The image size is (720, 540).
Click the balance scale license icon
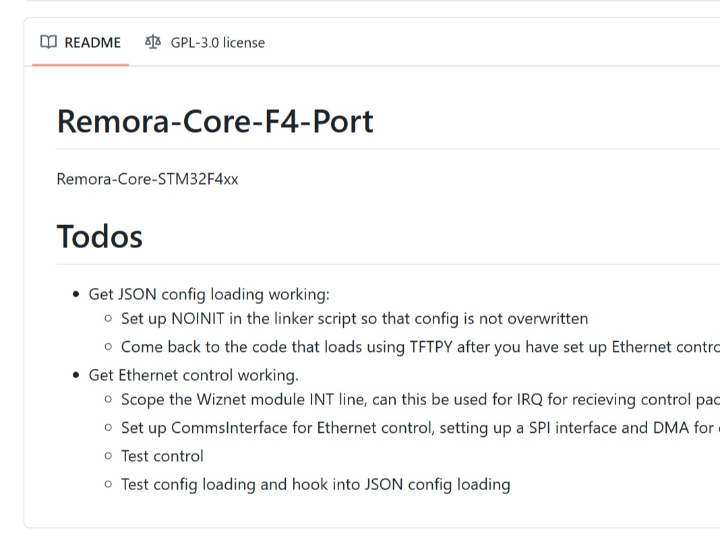coord(153,42)
